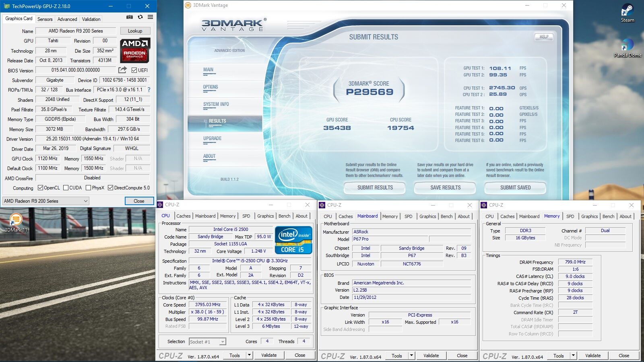Click the first CPU-Z window title icon
Image resolution: width=644 pixels, height=362 pixels.
point(160,205)
